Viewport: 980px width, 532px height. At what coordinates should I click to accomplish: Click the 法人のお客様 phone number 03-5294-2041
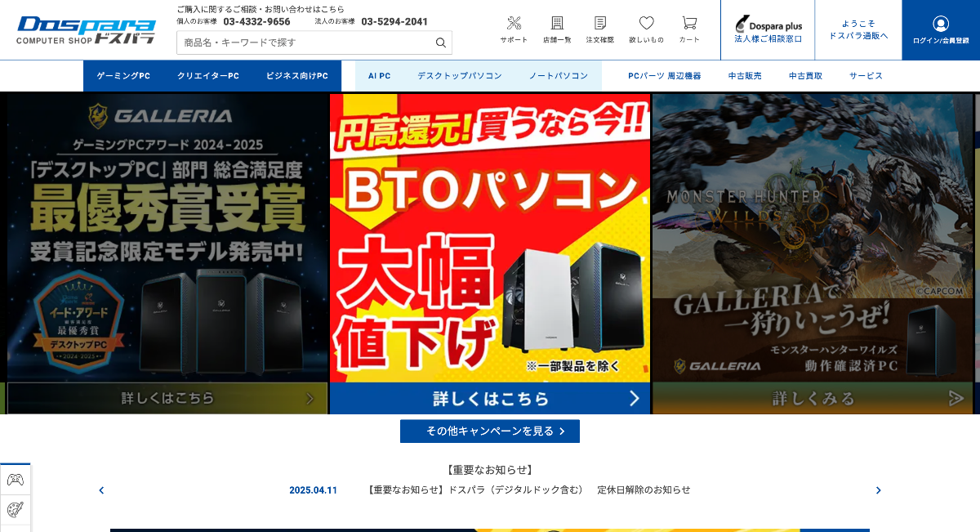pos(394,22)
